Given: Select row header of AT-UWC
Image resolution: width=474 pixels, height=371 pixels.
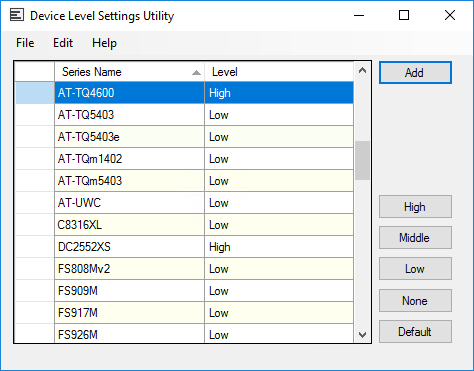Looking at the screenshot, I should click(x=35, y=203).
